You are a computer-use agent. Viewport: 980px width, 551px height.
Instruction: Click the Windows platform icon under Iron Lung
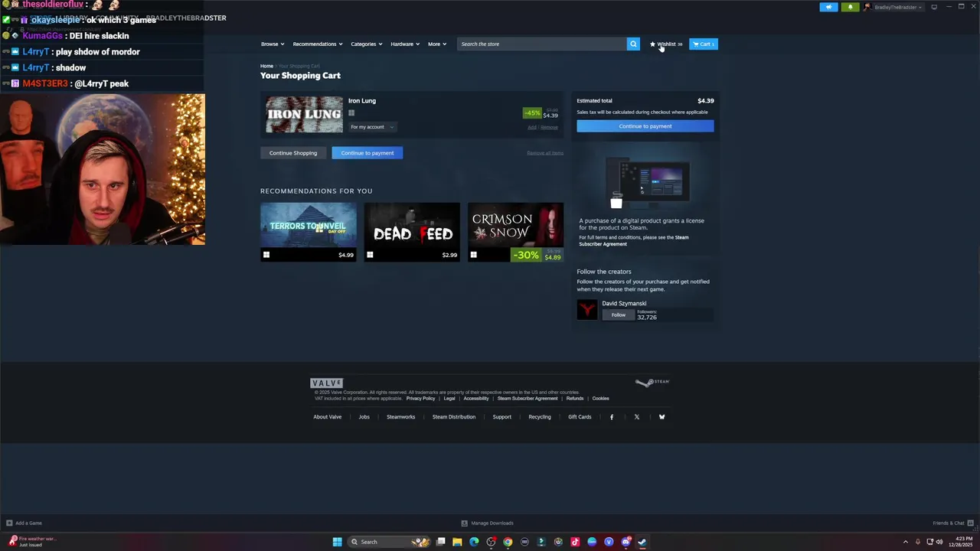[x=351, y=112]
